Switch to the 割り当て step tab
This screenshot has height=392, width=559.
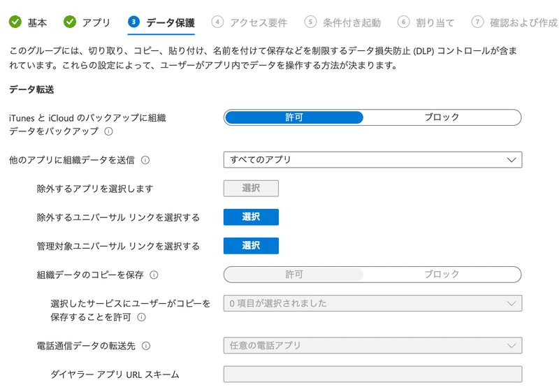[x=426, y=22]
